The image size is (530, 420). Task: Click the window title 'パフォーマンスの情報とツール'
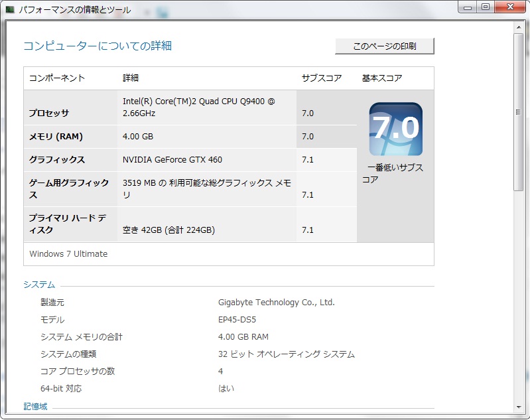75,10
